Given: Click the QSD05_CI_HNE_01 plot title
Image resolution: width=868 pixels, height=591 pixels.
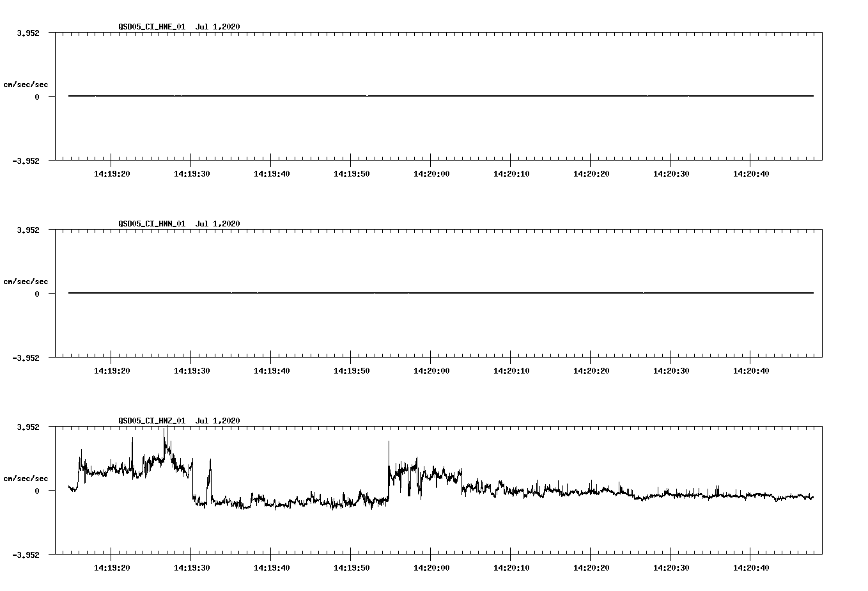Looking at the screenshot, I should coord(179,27).
